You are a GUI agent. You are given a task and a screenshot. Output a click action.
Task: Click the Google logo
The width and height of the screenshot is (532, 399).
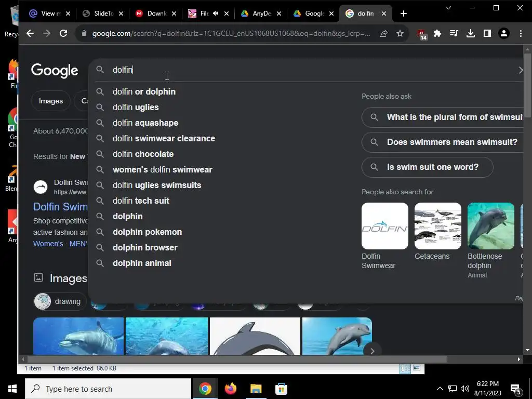(55, 71)
